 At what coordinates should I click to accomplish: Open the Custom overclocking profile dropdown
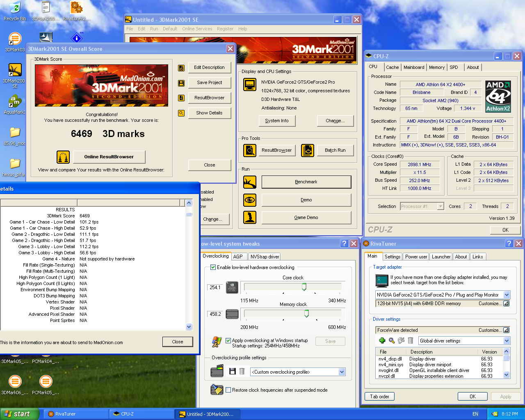tap(342, 372)
